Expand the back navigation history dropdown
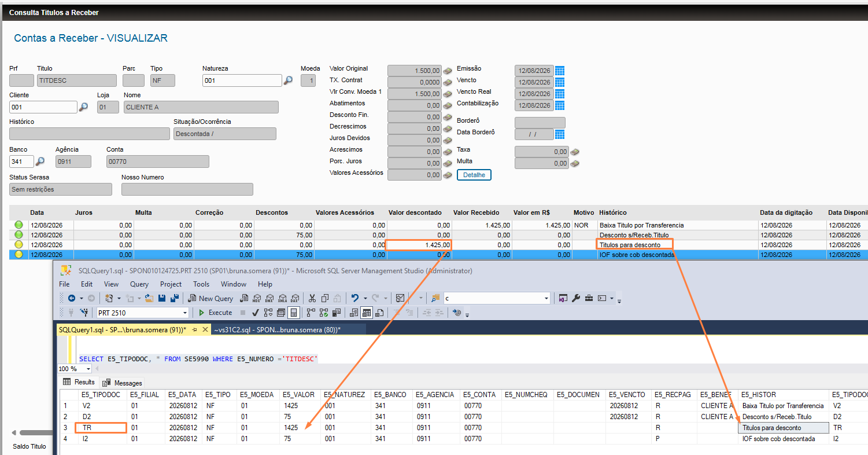 coord(81,299)
